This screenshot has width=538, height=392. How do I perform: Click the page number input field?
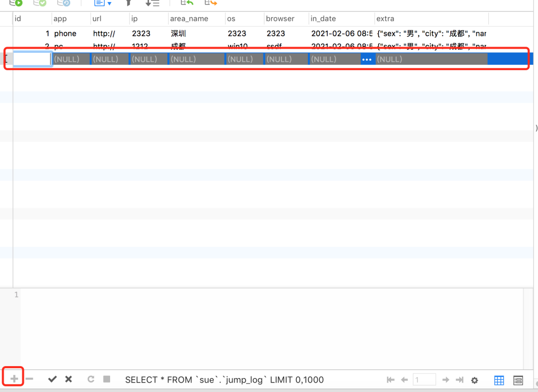[424, 380]
